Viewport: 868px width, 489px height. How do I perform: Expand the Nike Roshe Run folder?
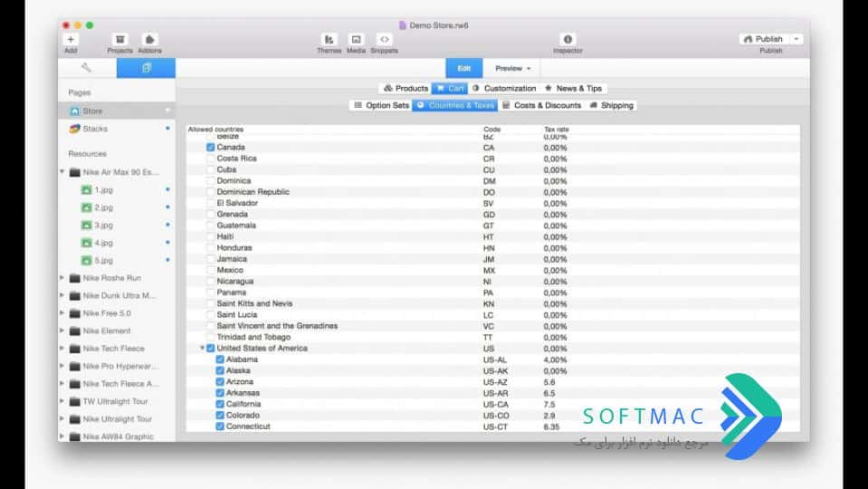(x=62, y=277)
